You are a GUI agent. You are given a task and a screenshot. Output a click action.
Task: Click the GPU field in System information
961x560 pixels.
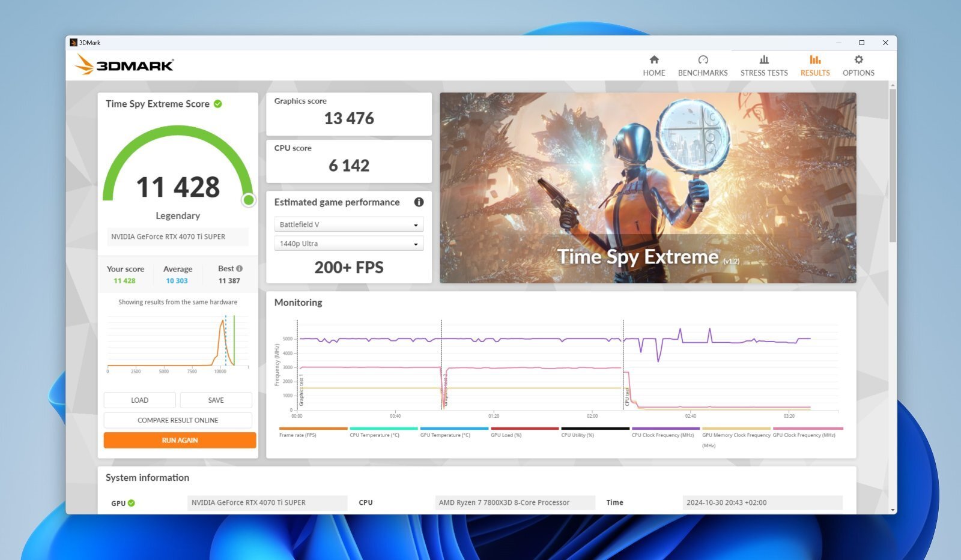coord(267,503)
